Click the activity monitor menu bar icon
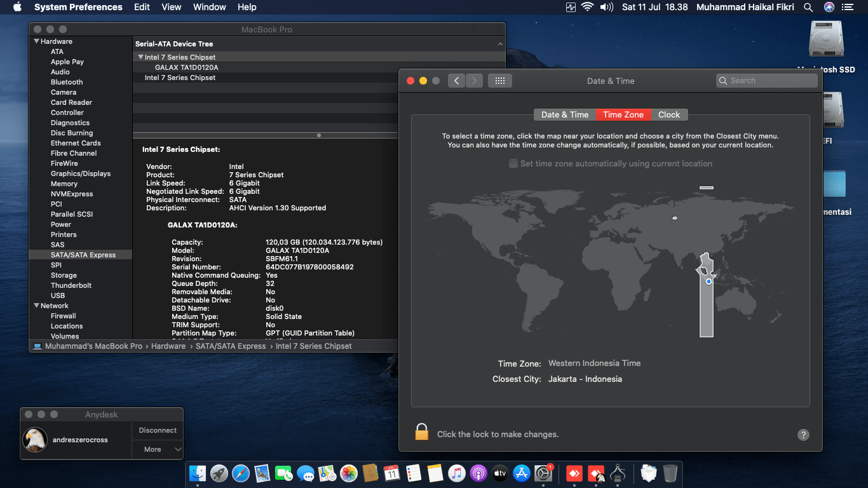This screenshot has height=488, width=868. pyautogui.click(x=571, y=7)
